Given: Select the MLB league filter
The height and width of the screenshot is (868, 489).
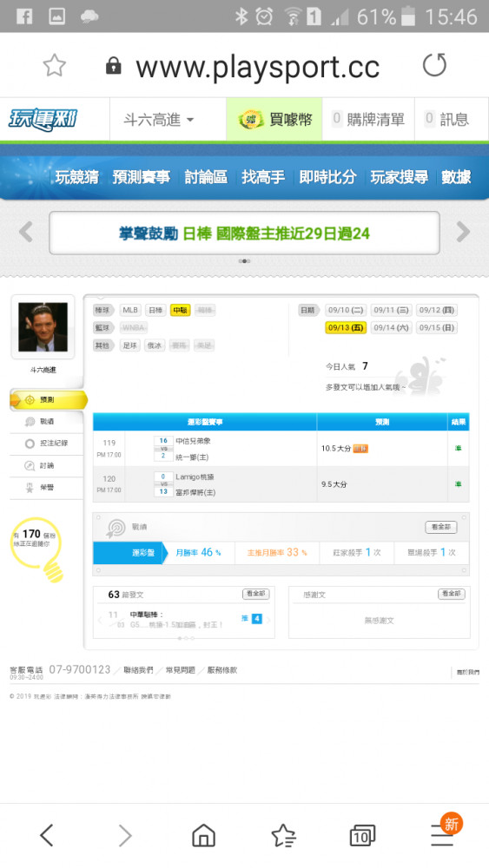Looking at the screenshot, I should 130,310.
